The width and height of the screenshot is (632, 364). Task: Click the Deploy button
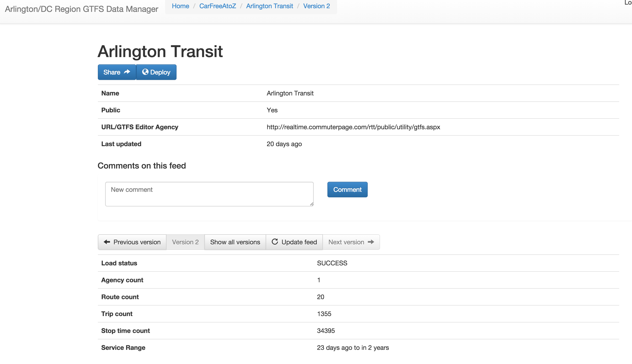[x=156, y=72]
